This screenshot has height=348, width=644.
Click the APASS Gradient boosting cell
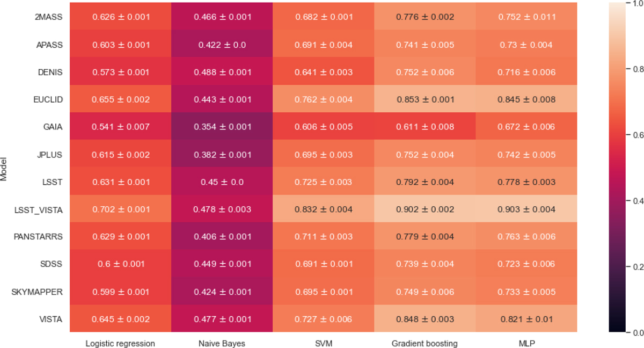425,45
